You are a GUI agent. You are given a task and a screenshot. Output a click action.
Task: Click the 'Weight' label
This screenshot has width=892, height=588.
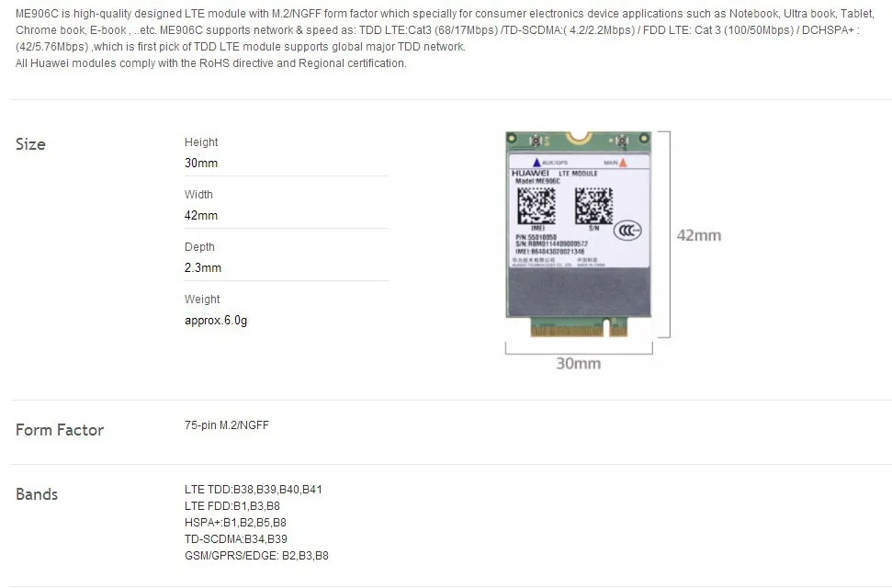[202, 299]
